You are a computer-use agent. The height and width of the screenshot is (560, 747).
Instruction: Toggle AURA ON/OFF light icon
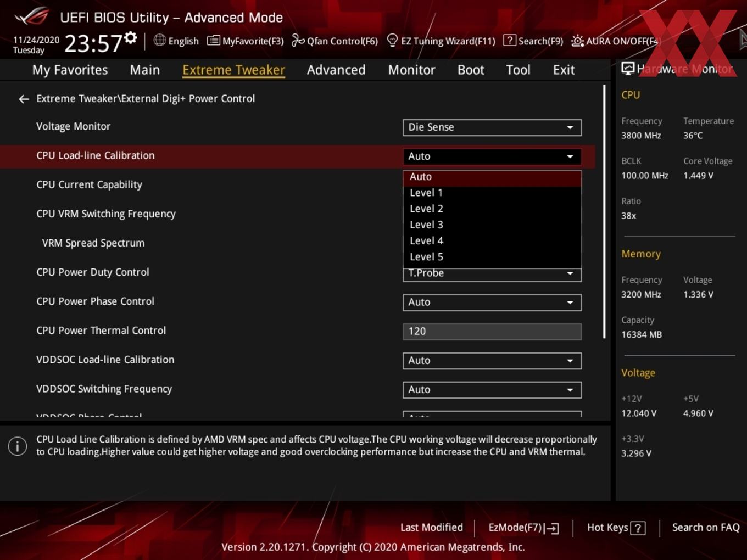coord(577,41)
